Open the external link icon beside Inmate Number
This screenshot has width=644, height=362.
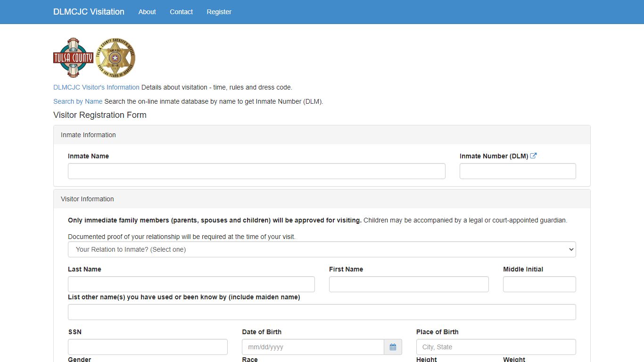533,156
